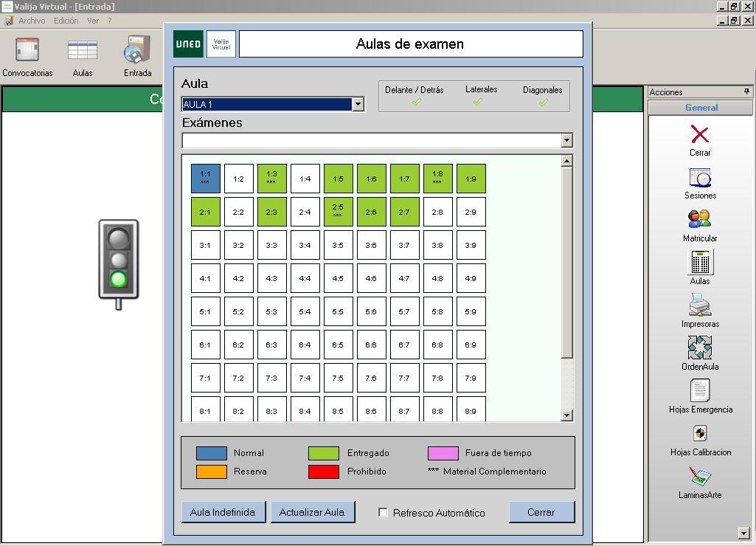The height and width of the screenshot is (546, 756).
Task: Click the Aulas toolbar icon
Action: (x=83, y=51)
